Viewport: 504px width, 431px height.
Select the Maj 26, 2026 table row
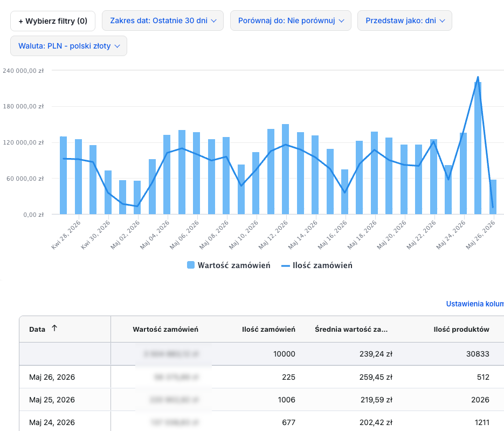coord(261,377)
